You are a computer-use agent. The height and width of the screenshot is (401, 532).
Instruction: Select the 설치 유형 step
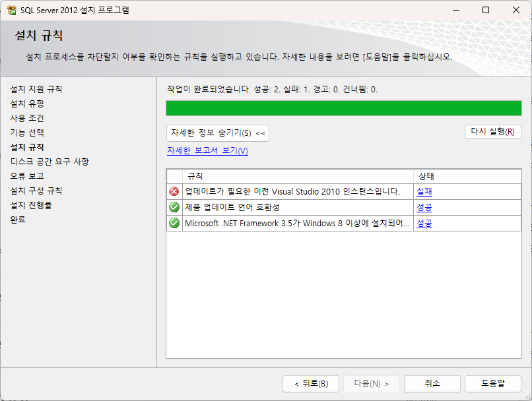coord(27,104)
